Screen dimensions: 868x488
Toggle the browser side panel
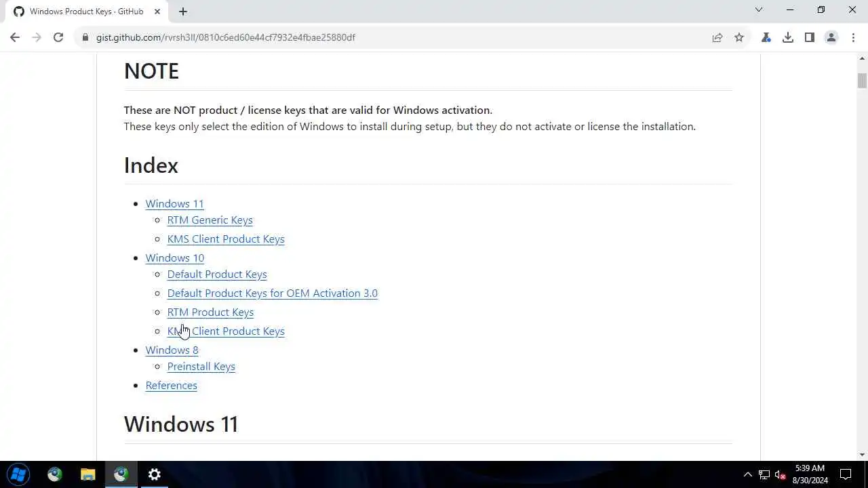tap(810, 37)
